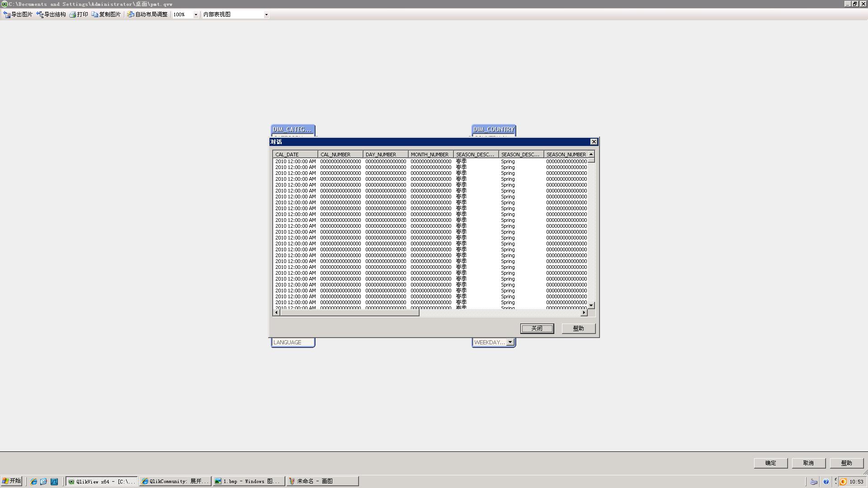
Task: Click the Spring cell in first row
Action: 508,161
